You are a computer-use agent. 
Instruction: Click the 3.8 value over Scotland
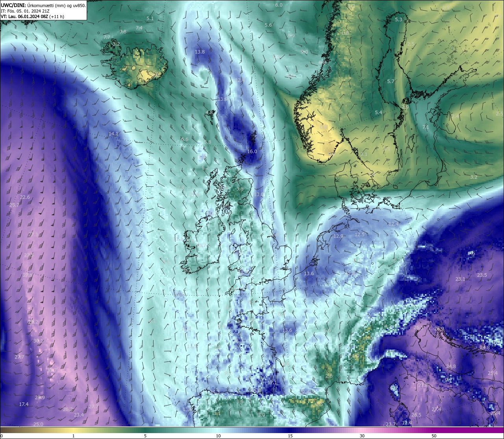pyautogui.click(x=240, y=189)
